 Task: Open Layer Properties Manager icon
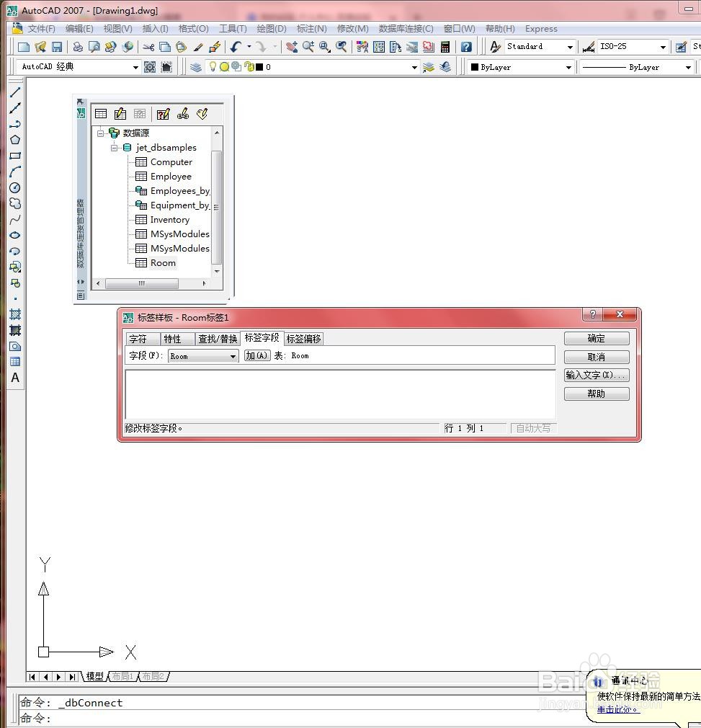click(196, 67)
